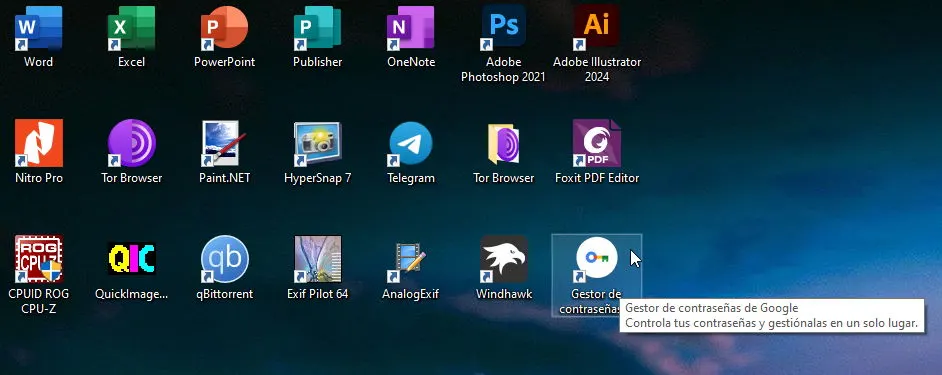The image size is (942, 375).
Task: Select the Publisher desktop shortcut
Action: tap(317, 28)
